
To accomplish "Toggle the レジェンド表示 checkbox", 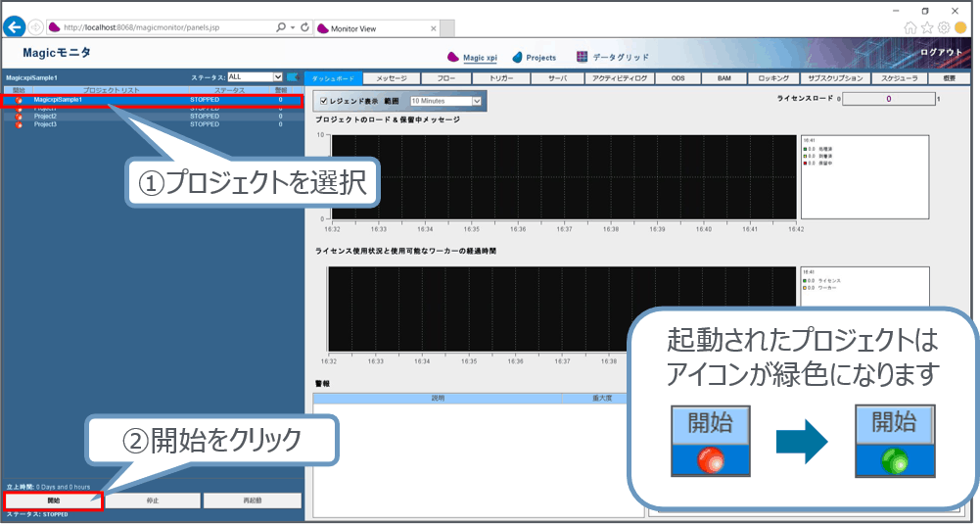I will click(x=324, y=100).
